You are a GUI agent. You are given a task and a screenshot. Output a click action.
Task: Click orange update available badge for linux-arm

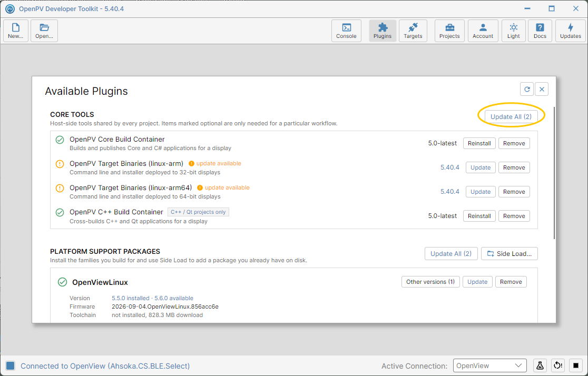(215, 163)
